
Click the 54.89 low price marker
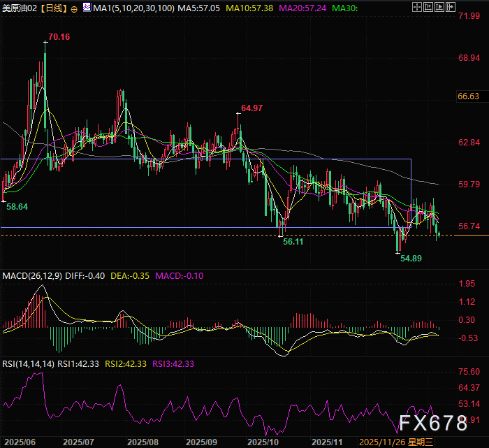412,258
